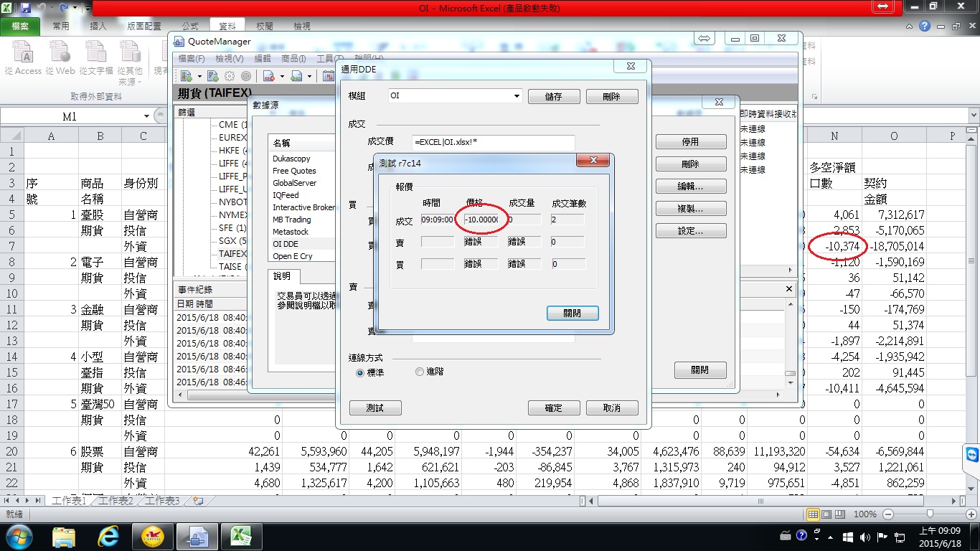Open the 模組 OI combo box dropdown

pos(517,96)
